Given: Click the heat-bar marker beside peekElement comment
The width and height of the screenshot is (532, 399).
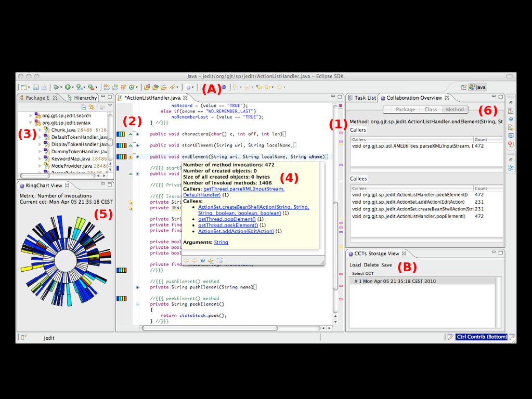Looking at the screenshot, I should pos(121,299).
